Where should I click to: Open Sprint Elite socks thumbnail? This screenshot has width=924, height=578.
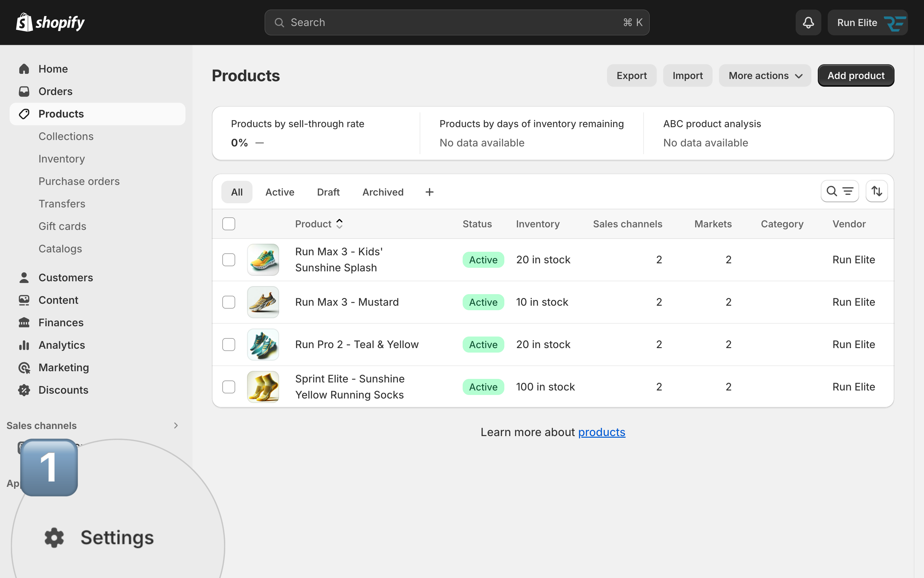click(263, 387)
